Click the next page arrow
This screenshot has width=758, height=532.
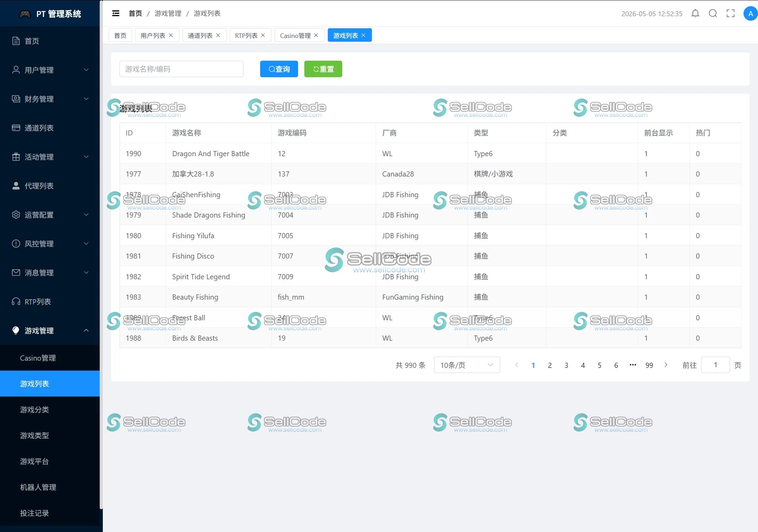pos(666,365)
